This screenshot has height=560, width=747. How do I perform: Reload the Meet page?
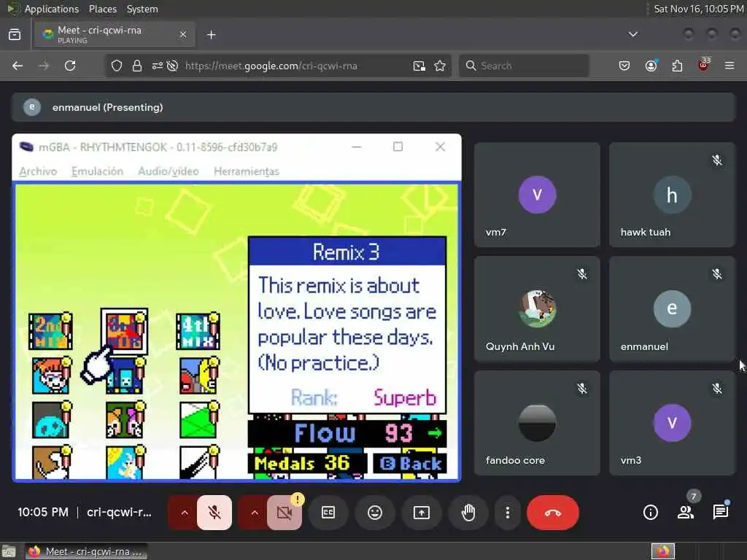(70, 66)
